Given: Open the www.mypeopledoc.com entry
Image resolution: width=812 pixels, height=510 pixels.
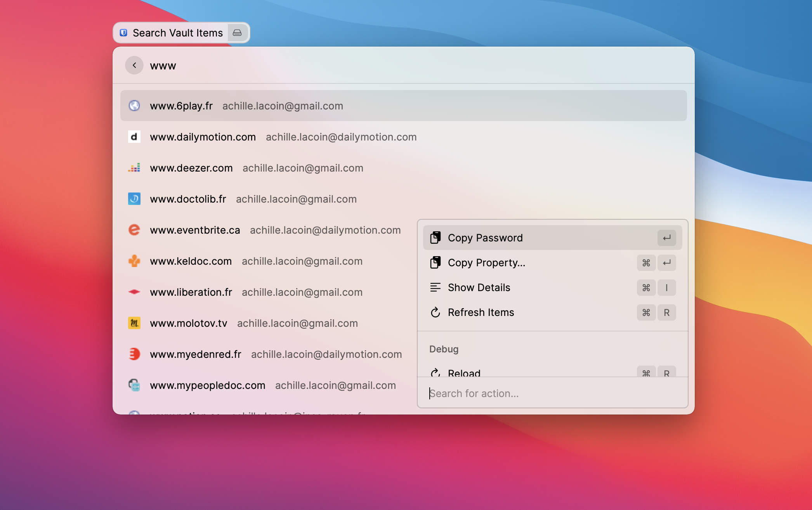Looking at the screenshot, I should (208, 385).
